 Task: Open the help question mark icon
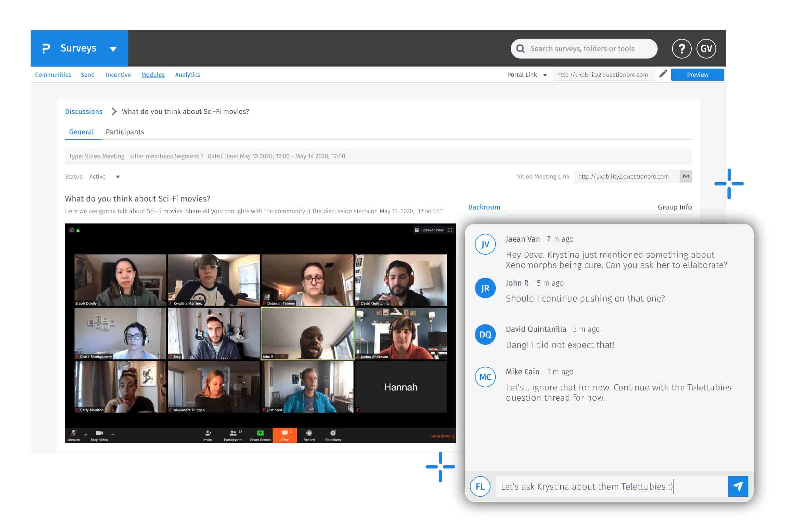pos(682,49)
